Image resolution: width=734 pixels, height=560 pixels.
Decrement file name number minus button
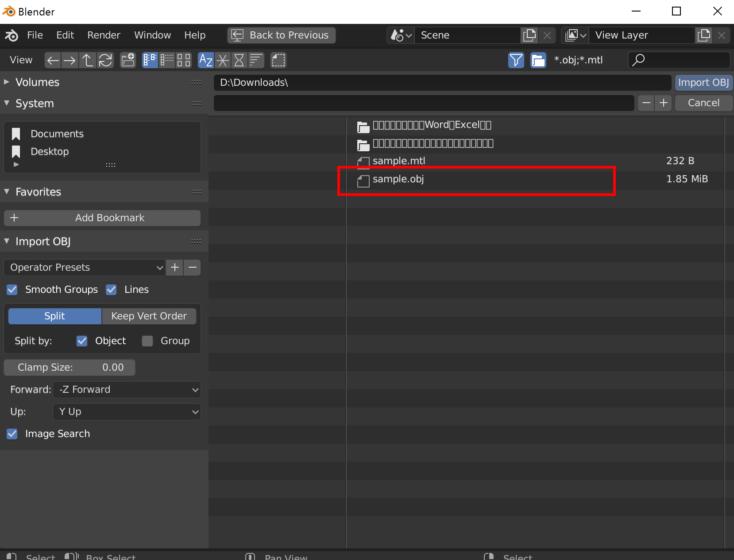click(646, 103)
